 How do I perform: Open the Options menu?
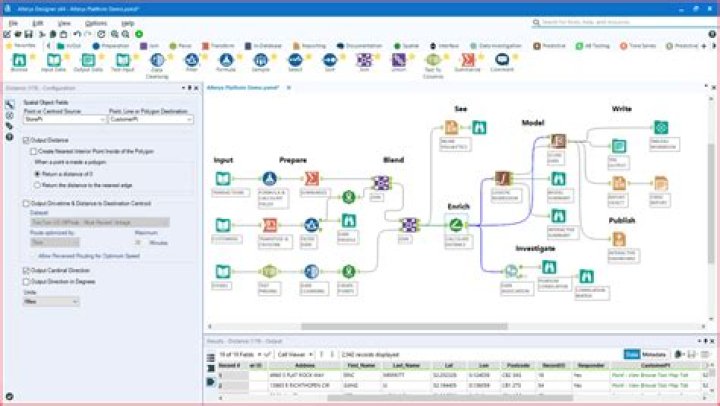tap(96, 22)
